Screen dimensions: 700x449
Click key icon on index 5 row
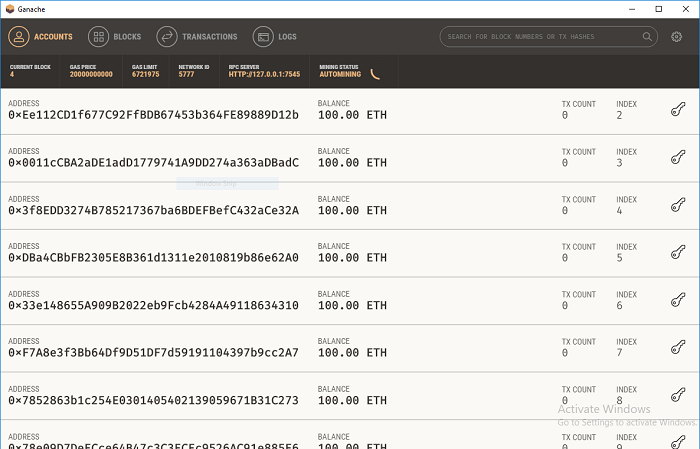pos(678,252)
